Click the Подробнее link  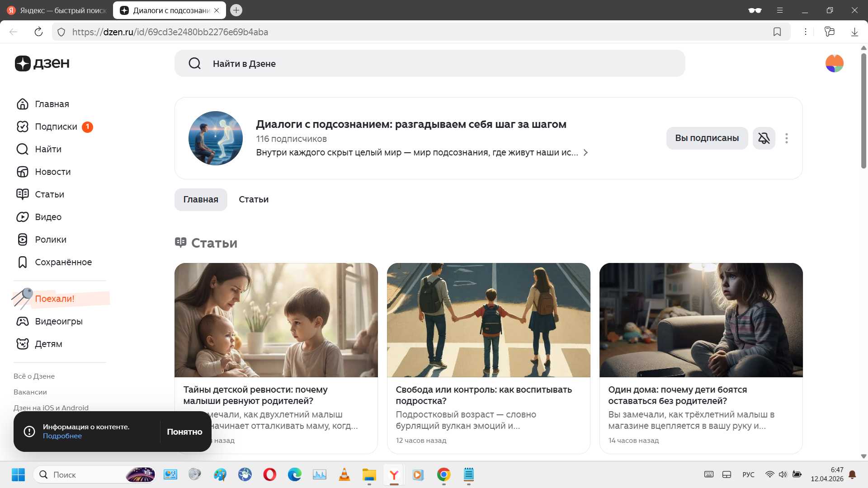[x=62, y=436]
